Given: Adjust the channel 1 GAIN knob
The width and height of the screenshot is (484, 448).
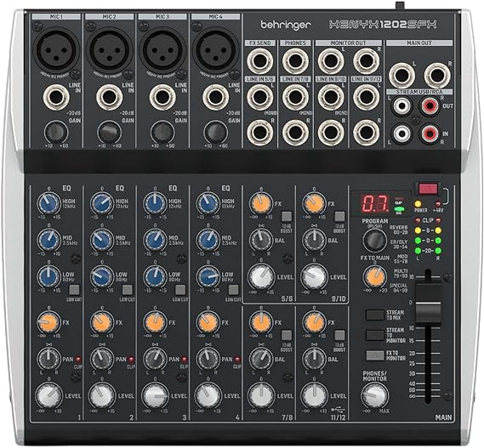Looking at the screenshot, I should click(x=56, y=133).
